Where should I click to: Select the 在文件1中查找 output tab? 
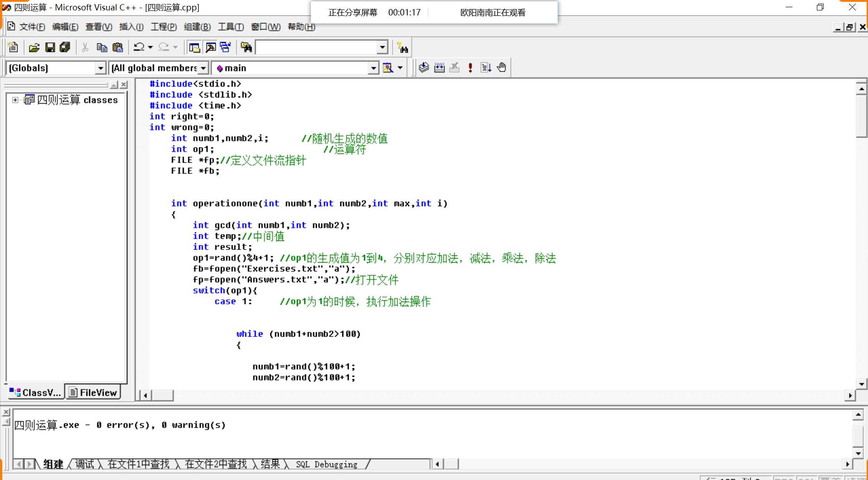click(138, 464)
